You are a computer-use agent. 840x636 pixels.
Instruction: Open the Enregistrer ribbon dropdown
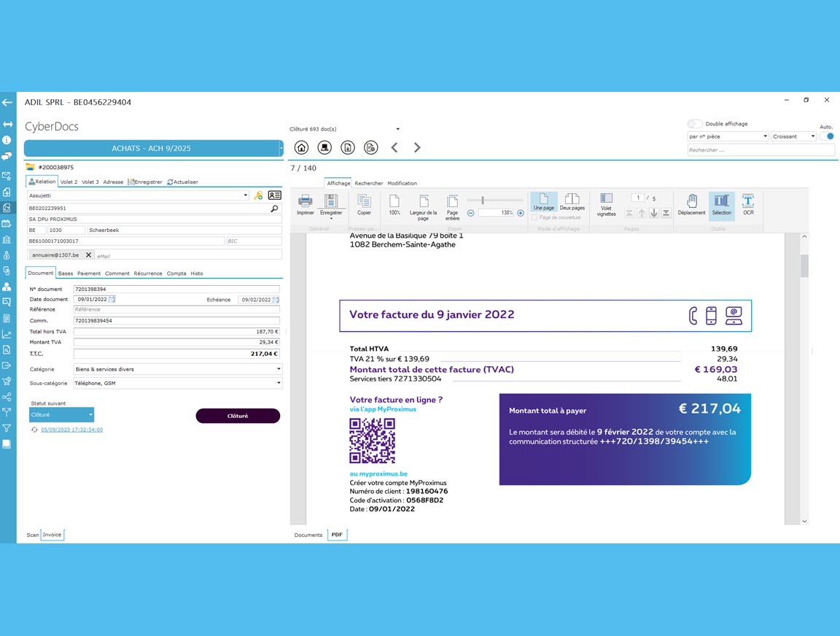click(x=331, y=219)
